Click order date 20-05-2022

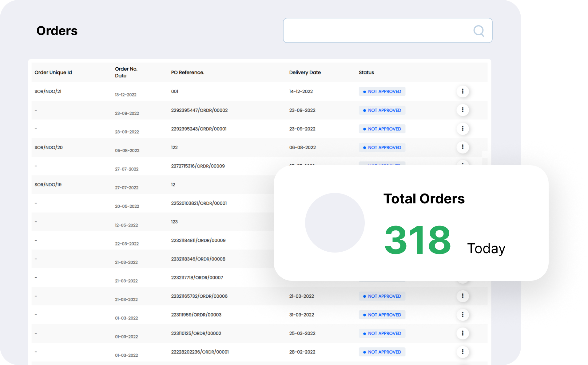click(x=127, y=206)
